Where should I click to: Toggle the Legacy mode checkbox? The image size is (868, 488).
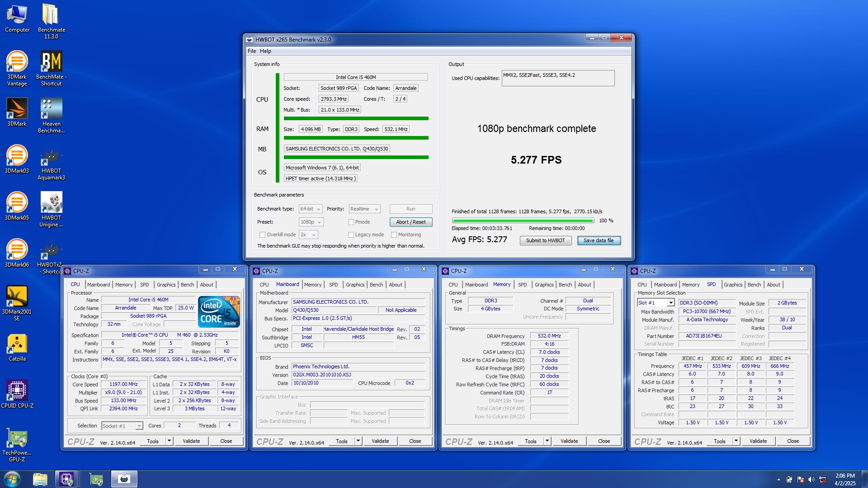tap(351, 235)
